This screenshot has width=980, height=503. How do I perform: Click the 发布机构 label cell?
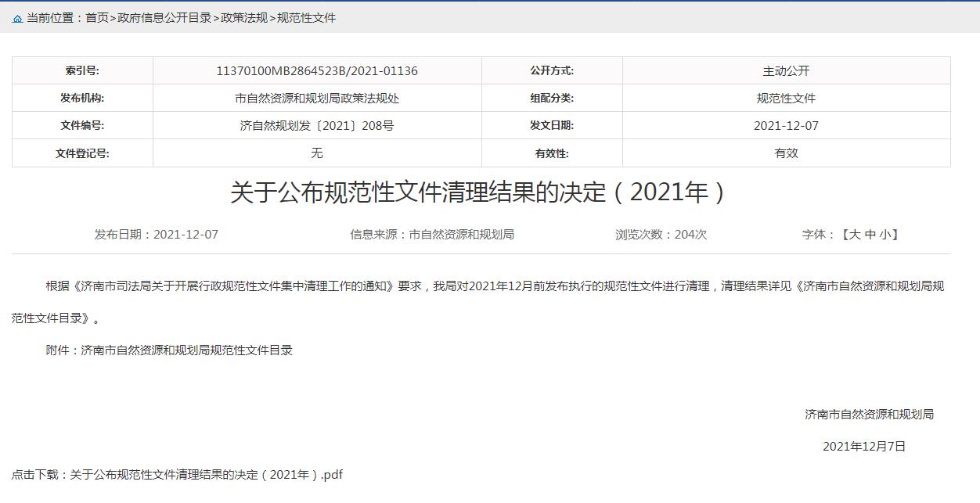pyautogui.click(x=82, y=98)
